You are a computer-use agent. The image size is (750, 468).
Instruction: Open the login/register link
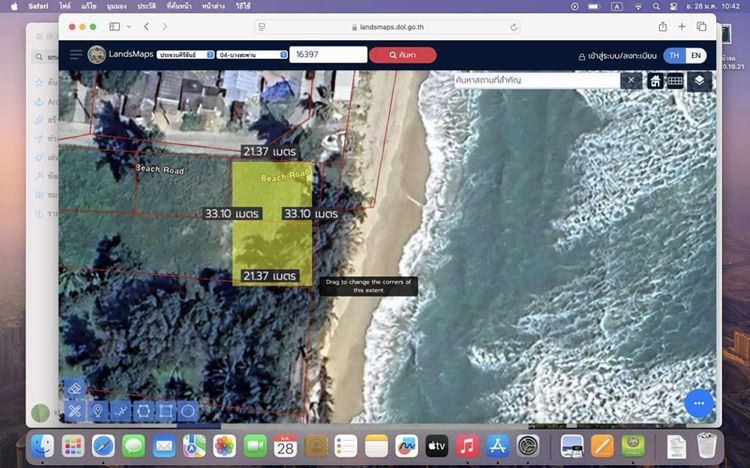coord(616,56)
